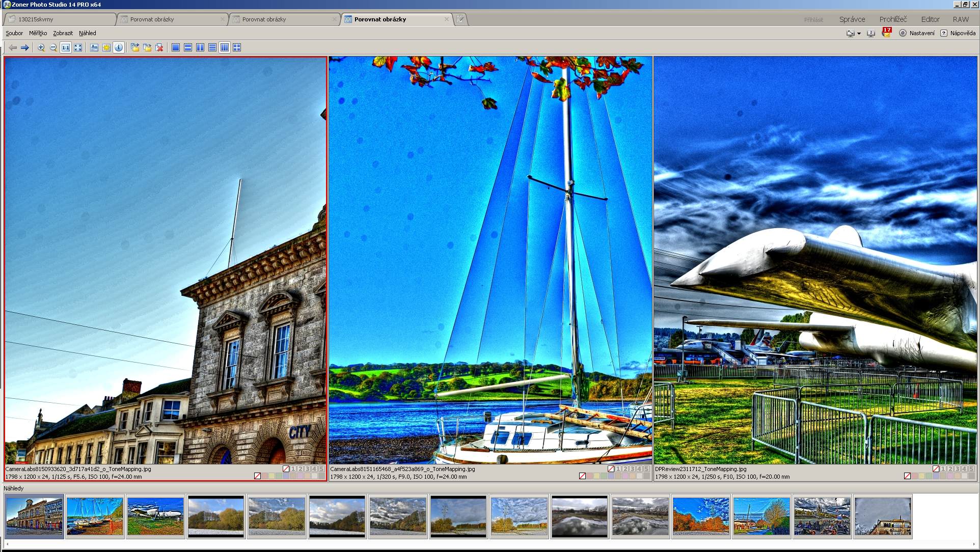Click the zoom in magnifier icon
980x552 pixels.
pyautogui.click(x=41, y=47)
